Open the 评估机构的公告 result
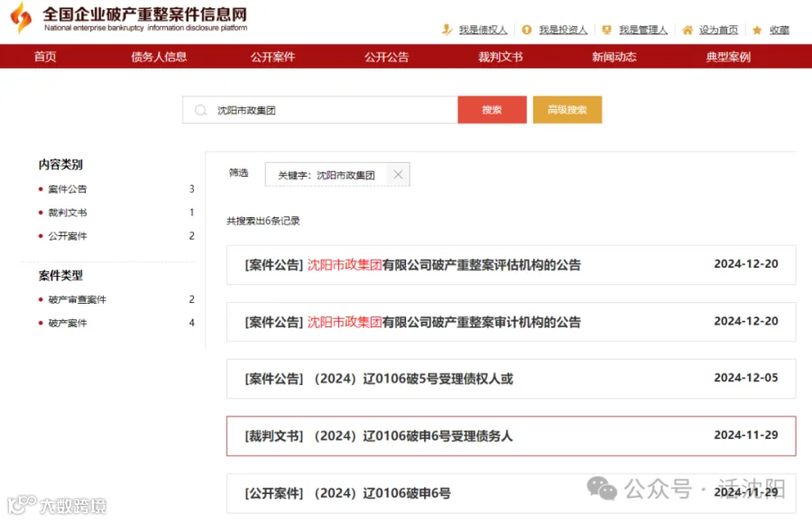 click(512, 265)
